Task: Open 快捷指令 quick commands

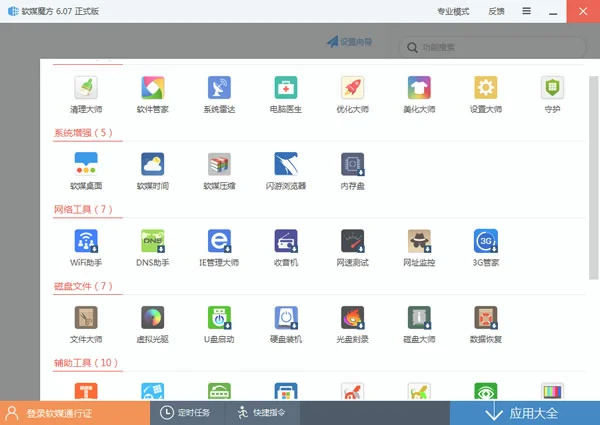Action: (261, 413)
